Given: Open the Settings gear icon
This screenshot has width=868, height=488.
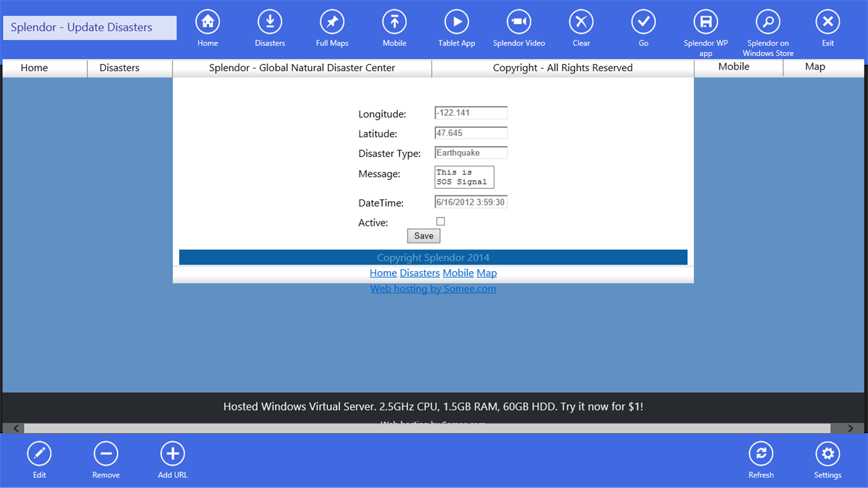Looking at the screenshot, I should 828,454.
